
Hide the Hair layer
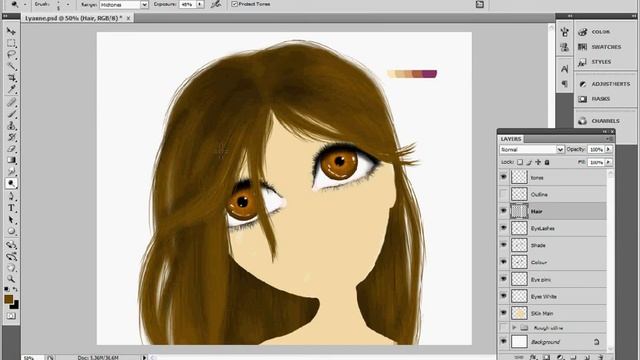coord(504,211)
